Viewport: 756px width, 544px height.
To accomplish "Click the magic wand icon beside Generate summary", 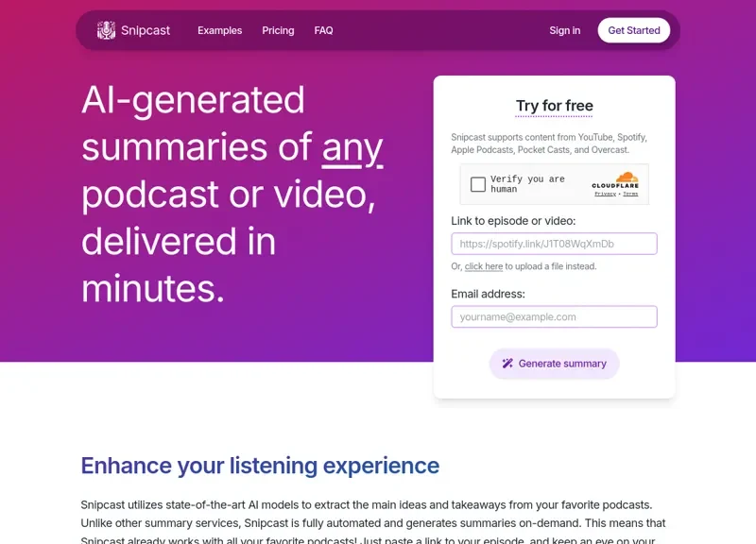I will tap(507, 364).
